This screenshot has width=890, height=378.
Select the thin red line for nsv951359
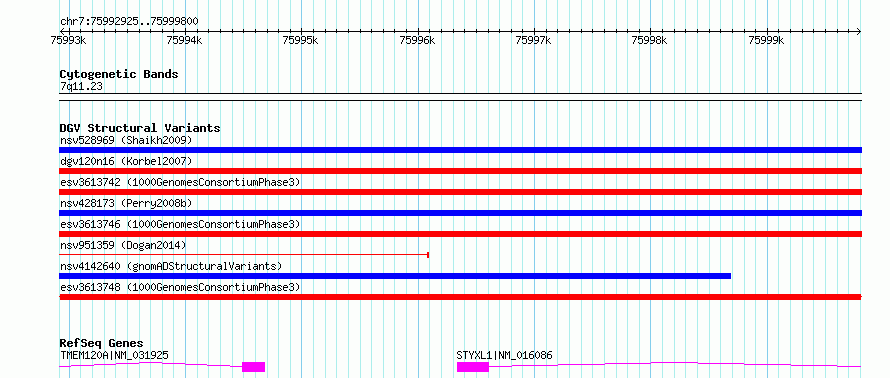tap(244, 255)
